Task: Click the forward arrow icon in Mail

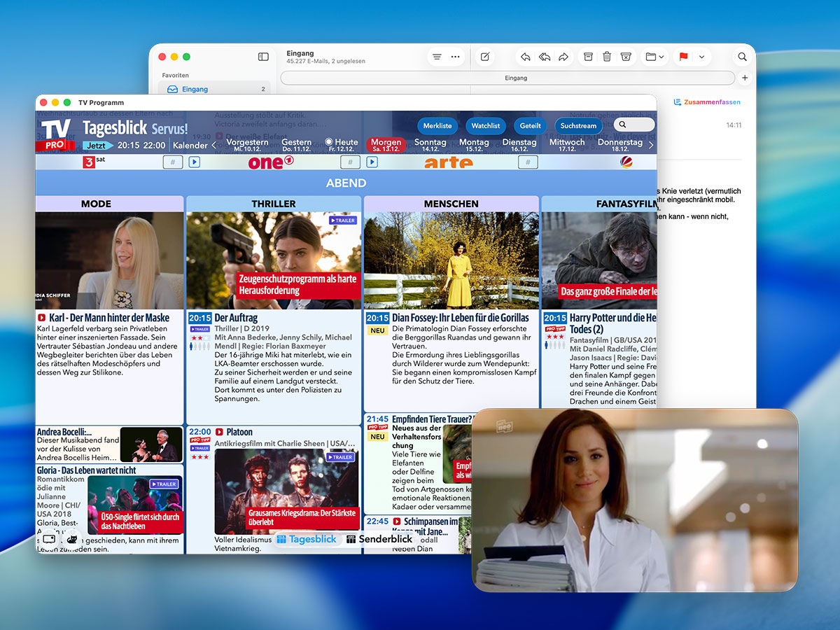Action: click(x=563, y=57)
